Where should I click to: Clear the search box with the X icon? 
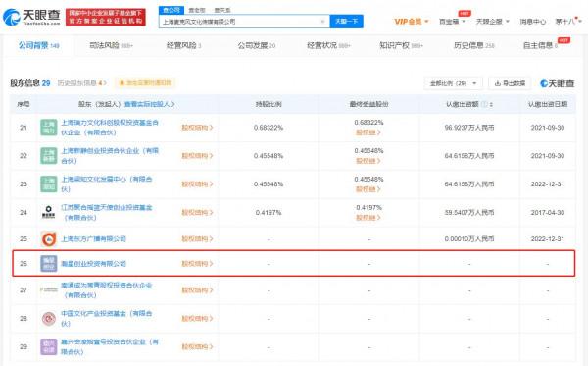tap(322, 22)
